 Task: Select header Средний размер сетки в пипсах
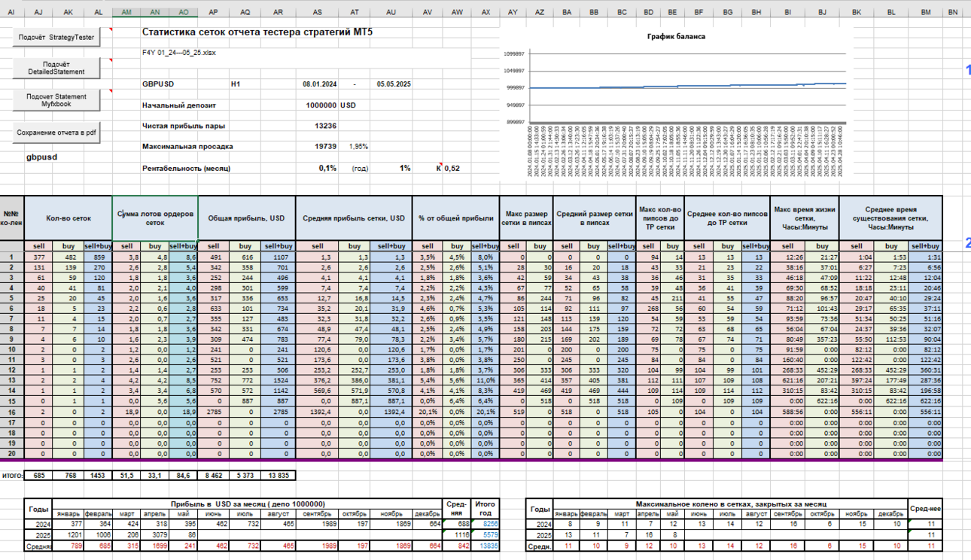(x=595, y=218)
